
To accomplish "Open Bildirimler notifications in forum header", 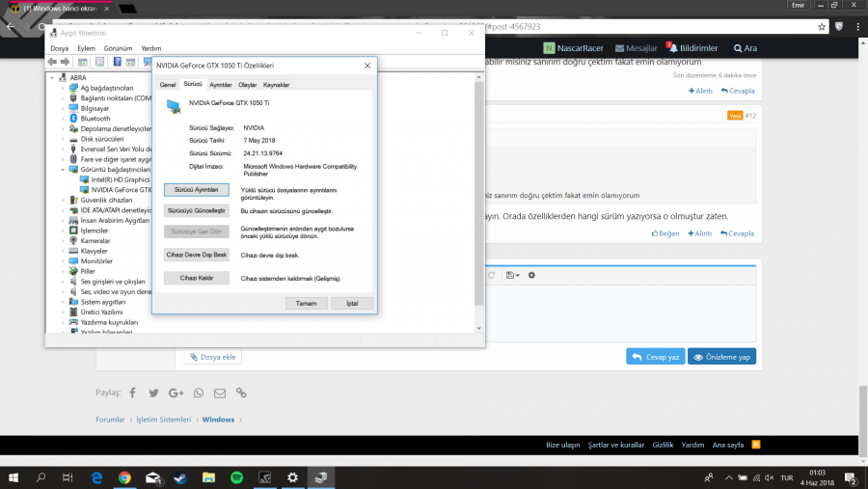I will [x=692, y=48].
